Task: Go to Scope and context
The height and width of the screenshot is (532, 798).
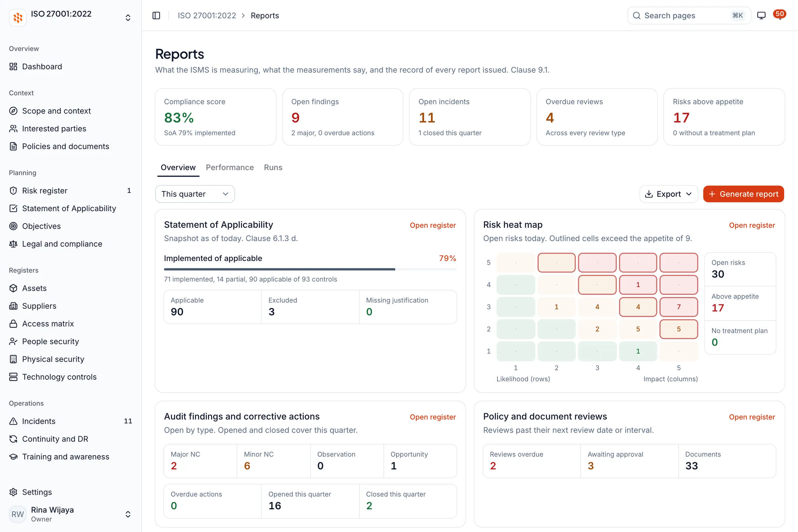Action: point(70,111)
